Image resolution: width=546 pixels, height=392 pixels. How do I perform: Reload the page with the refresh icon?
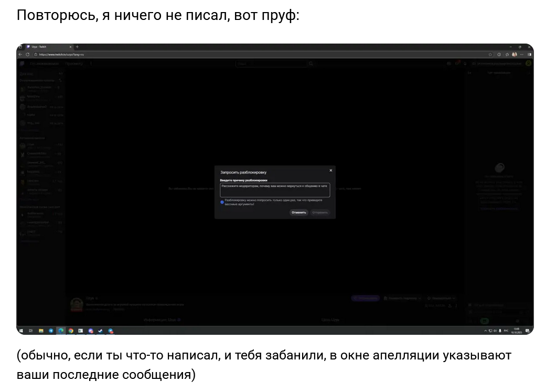pyautogui.click(x=27, y=55)
